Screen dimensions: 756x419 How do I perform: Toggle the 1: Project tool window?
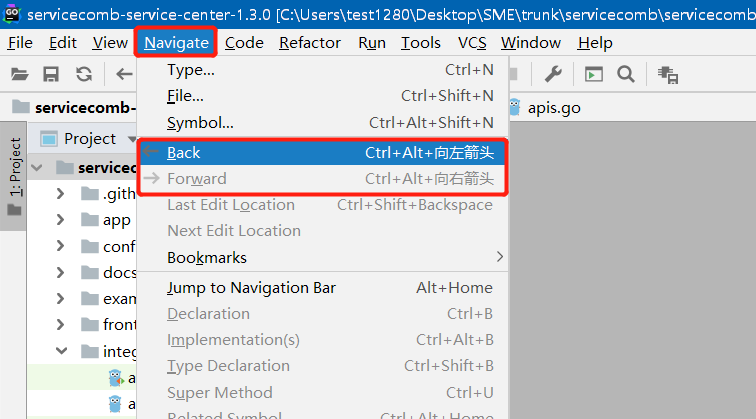tap(14, 176)
